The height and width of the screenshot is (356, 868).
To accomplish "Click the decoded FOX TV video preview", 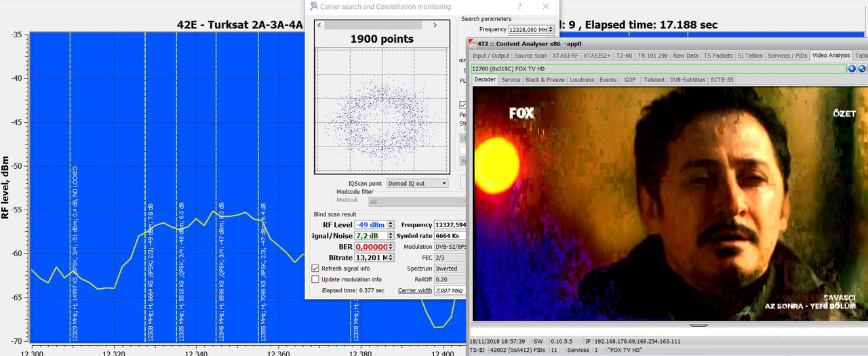I will coord(669,203).
